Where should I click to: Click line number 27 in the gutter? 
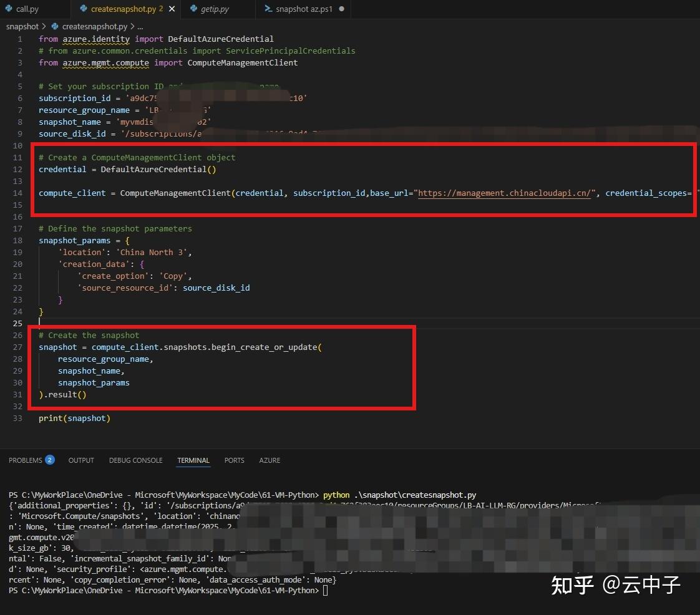[x=17, y=347]
